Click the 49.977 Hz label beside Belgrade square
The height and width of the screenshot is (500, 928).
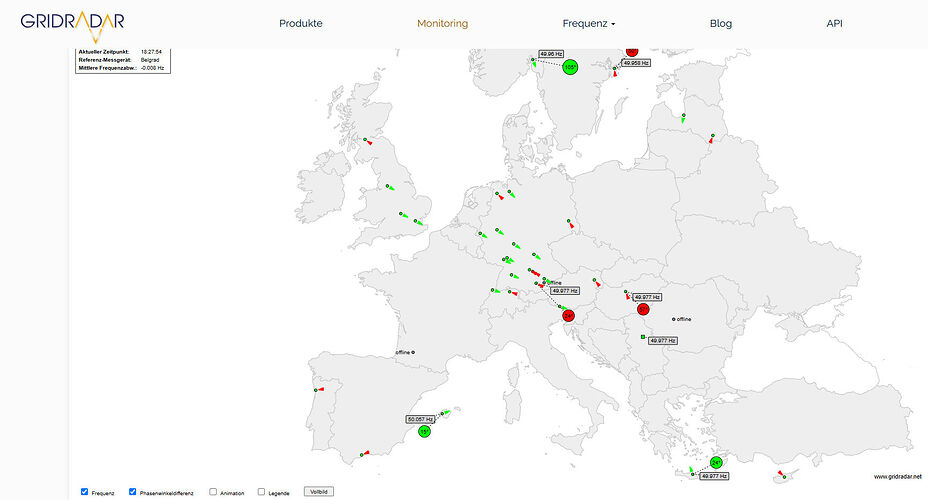[x=663, y=341]
